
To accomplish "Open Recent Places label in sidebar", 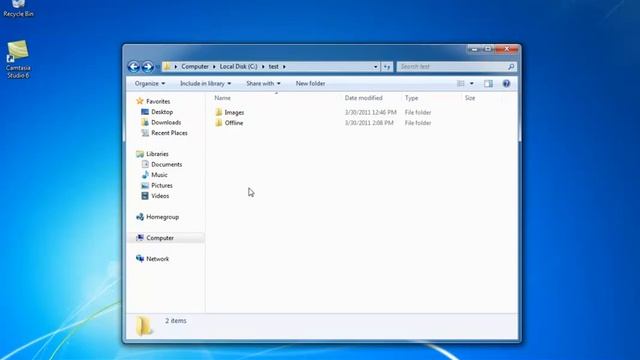I will 169,133.
